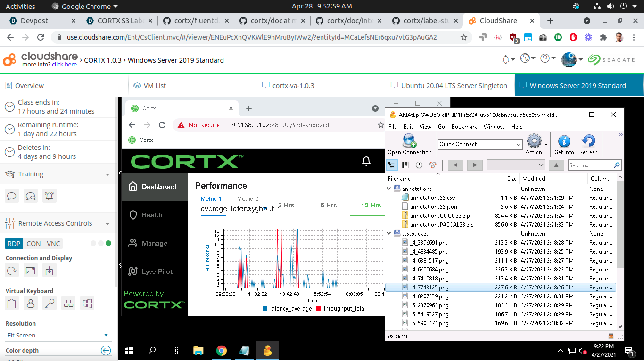Screen dimensions: 644x362
Task: Open Chrome from the Windows taskbar
Action: pyautogui.click(x=222, y=351)
